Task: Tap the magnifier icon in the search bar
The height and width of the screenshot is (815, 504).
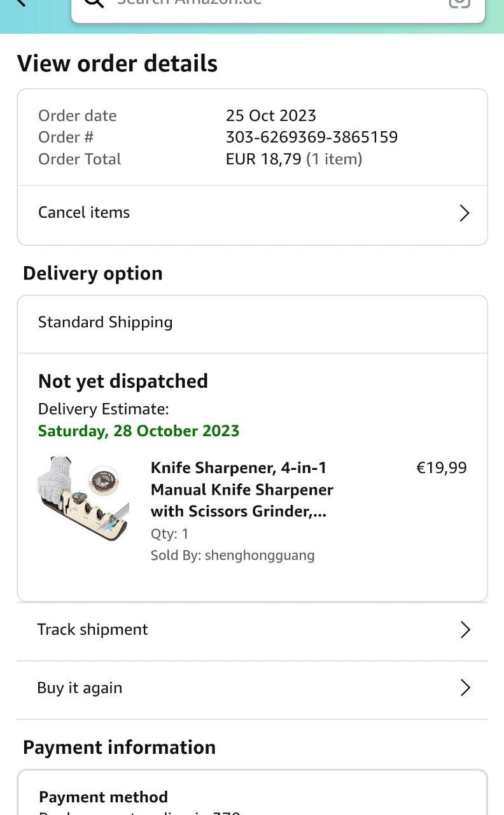Action: pyautogui.click(x=94, y=3)
